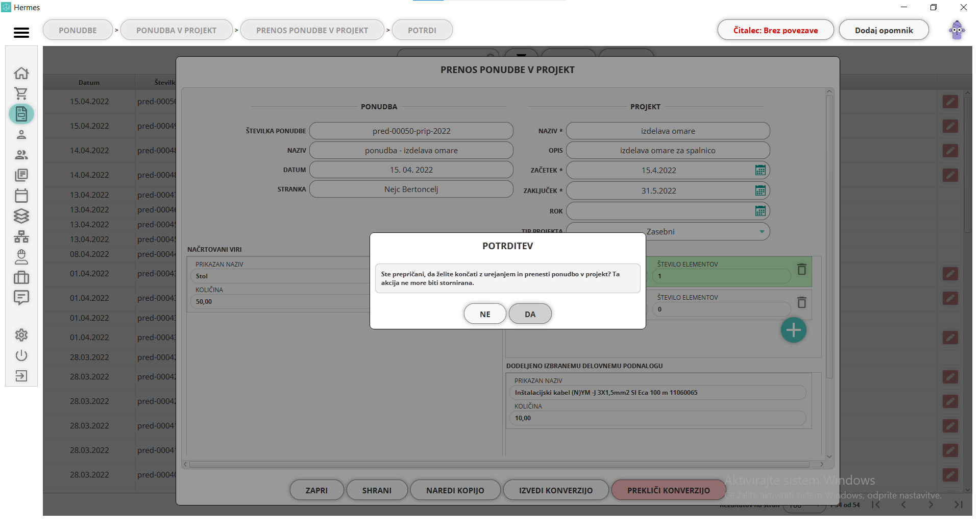This screenshot has height=526, width=980.
Task: Click Čitalec: Brez povezave button
Action: tap(775, 30)
